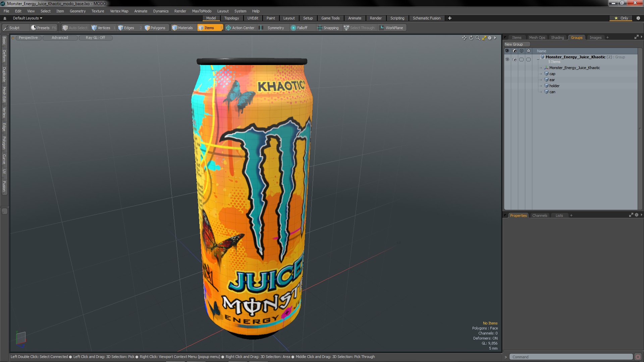Open viewport settings gear
The height and width of the screenshot is (362, 644).
(x=490, y=38)
